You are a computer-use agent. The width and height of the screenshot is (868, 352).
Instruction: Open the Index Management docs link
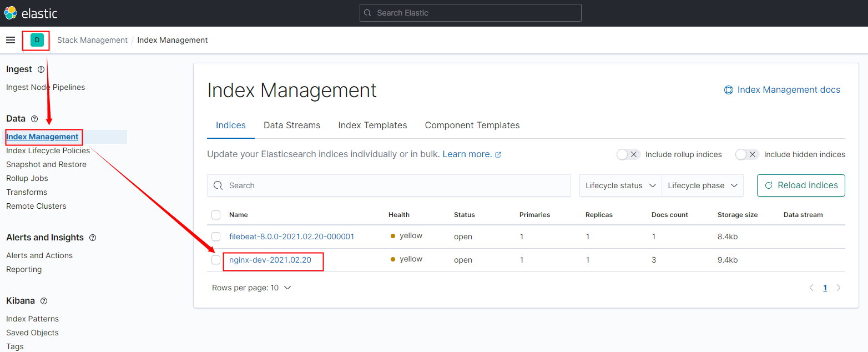pyautogui.click(x=789, y=90)
